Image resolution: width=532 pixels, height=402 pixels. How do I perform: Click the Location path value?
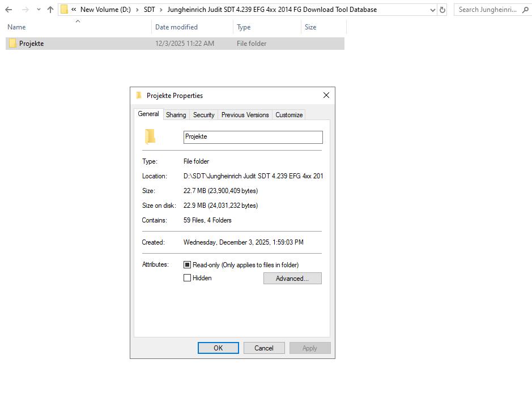(x=253, y=176)
